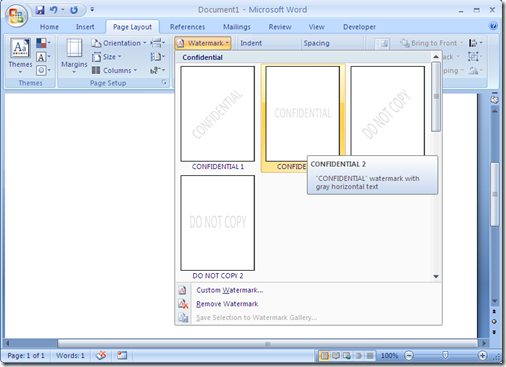Select Custom Watermark menu entry

coord(229,290)
